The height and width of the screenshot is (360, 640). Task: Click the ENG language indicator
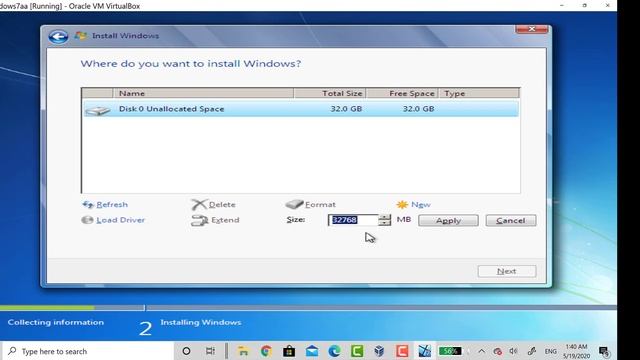coord(550,351)
